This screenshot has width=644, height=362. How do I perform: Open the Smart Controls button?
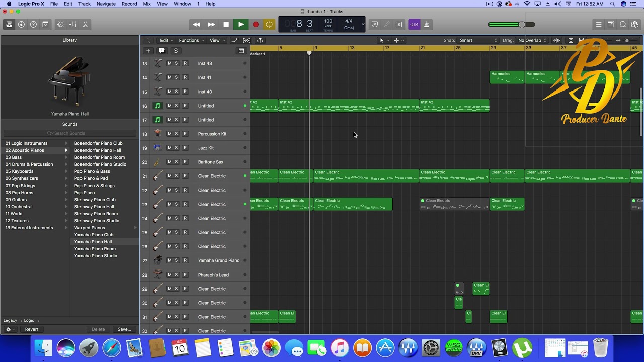(x=61, y=24)
